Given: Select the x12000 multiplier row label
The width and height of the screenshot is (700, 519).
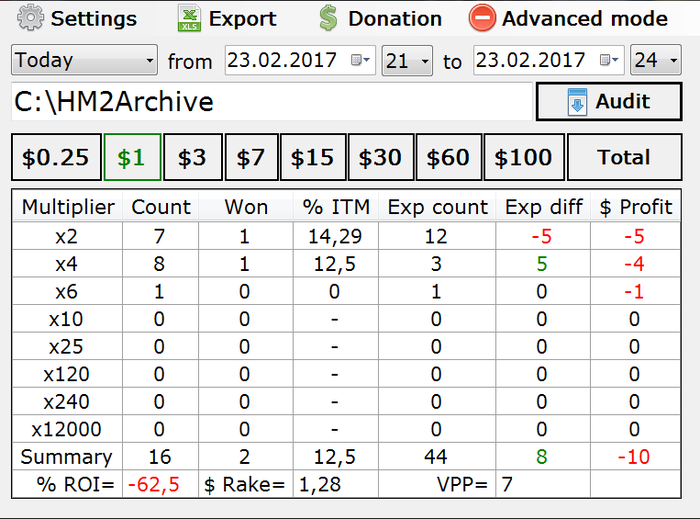Looking at the screenshot, I should (x=67, y=429).
